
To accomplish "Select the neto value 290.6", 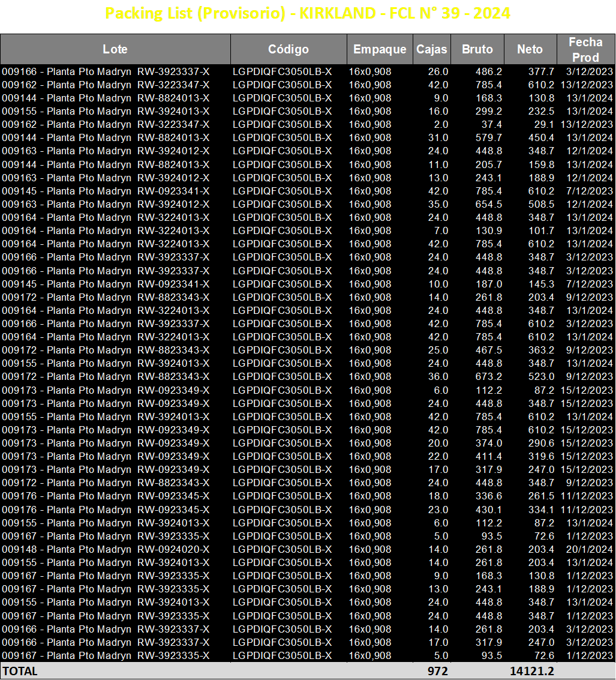I will tap(541, 443).
